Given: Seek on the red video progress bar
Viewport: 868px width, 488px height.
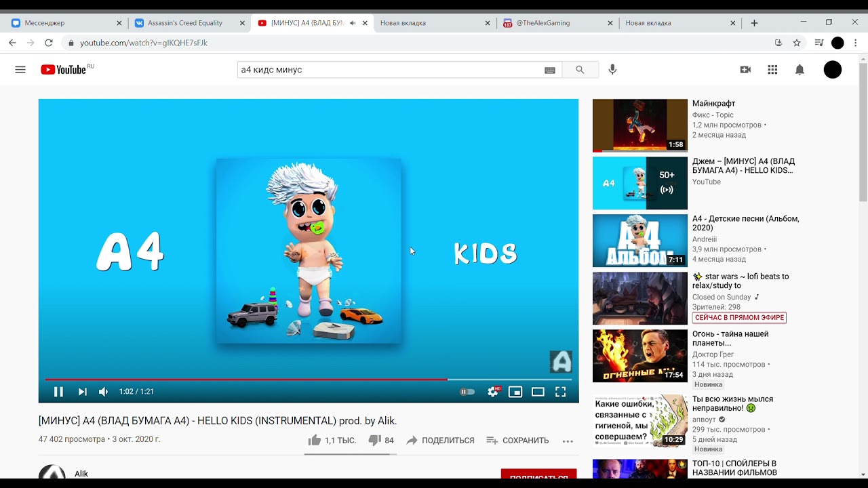Looking at the screenshot, I should (x=309, y=380).
